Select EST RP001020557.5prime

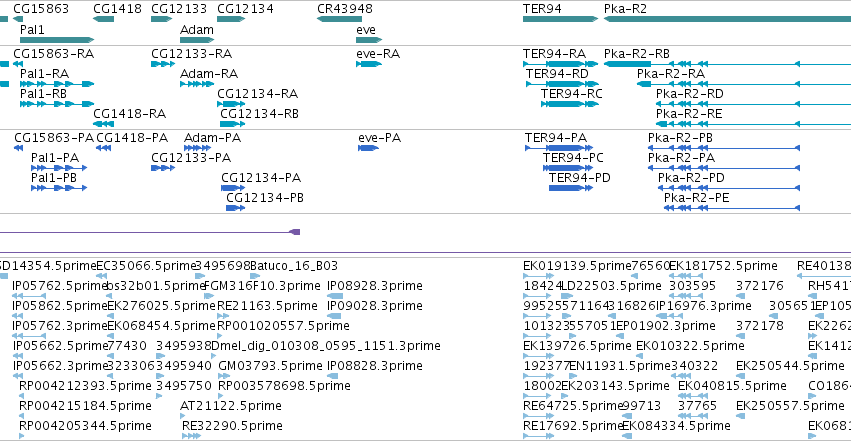[x=283, y=326]
